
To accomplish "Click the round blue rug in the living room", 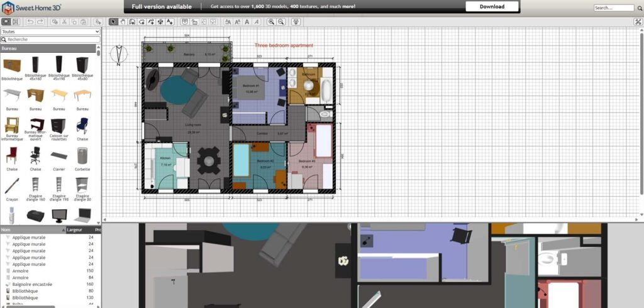I will click(178, 89).
